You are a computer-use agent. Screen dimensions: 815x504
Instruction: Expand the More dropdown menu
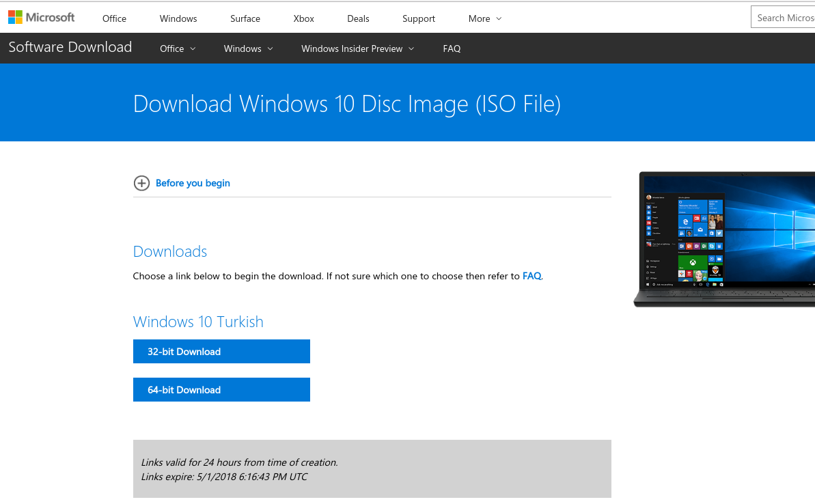click(485, 18)
